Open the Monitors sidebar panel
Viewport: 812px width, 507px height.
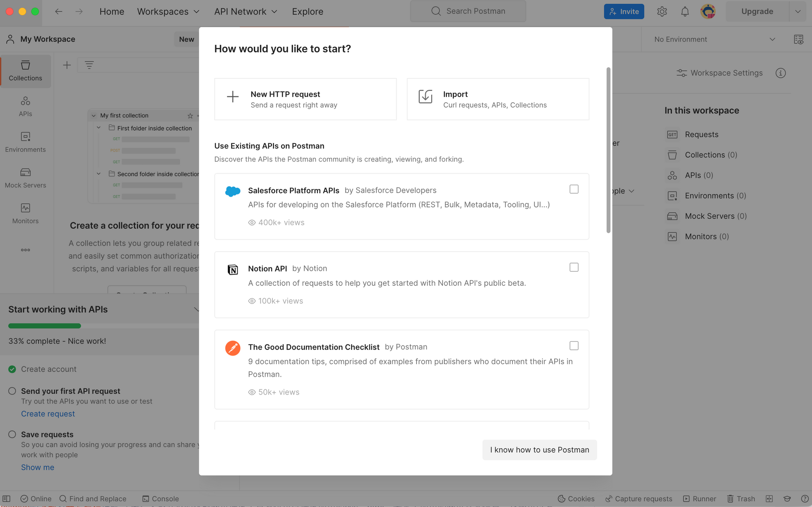coord(25,214)
